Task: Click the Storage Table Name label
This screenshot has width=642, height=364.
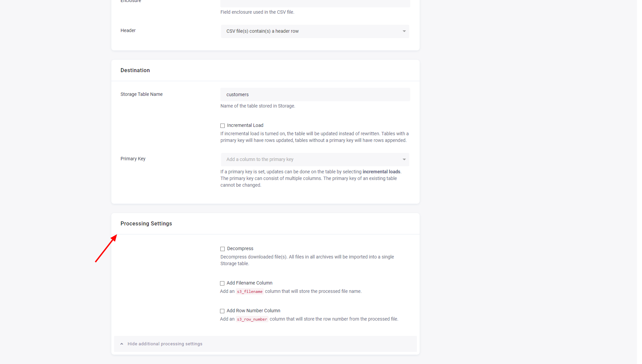Action: click(141, 94)
